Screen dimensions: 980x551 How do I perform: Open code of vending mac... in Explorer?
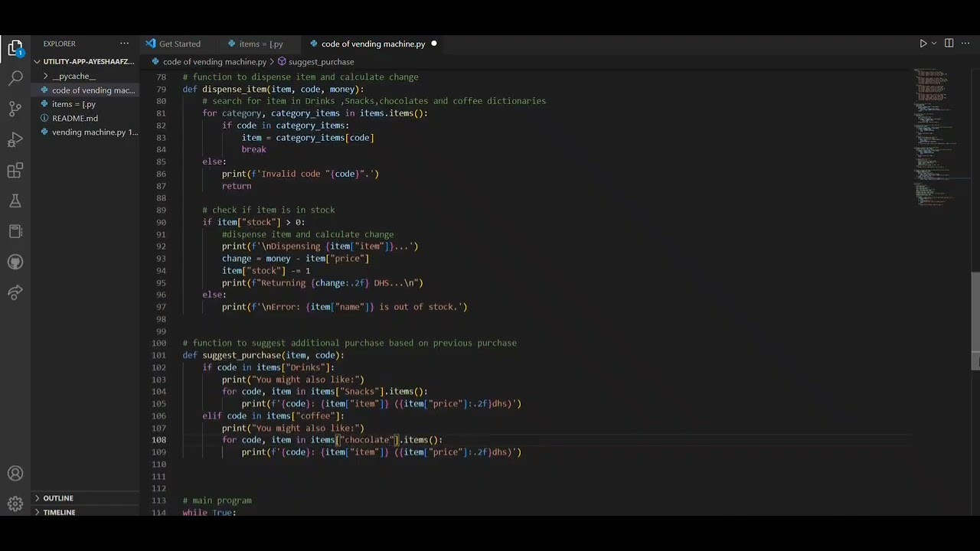(86, 90)
